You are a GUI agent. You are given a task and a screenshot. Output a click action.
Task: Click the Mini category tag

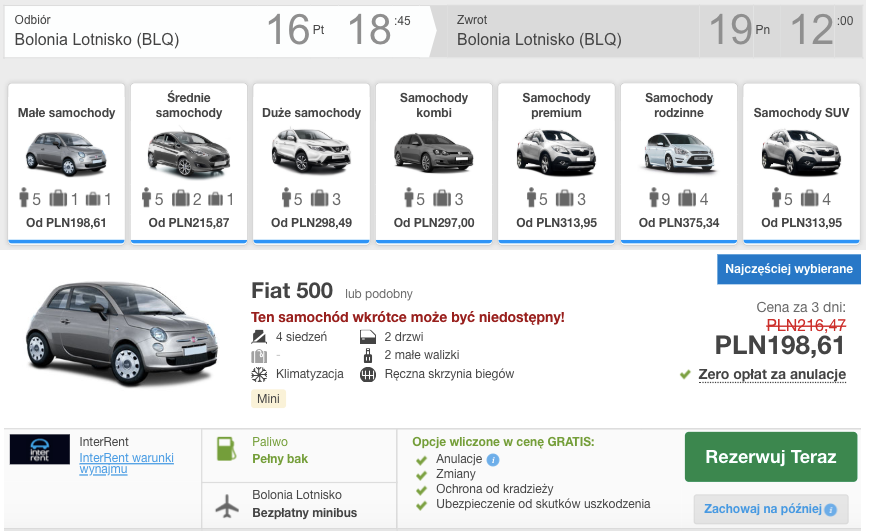click(x=268, y=399)
